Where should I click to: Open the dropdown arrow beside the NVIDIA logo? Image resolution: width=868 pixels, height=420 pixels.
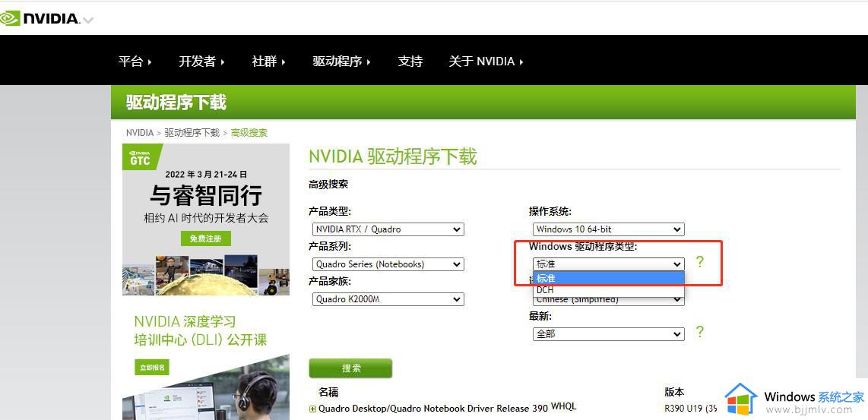point(88,21)
